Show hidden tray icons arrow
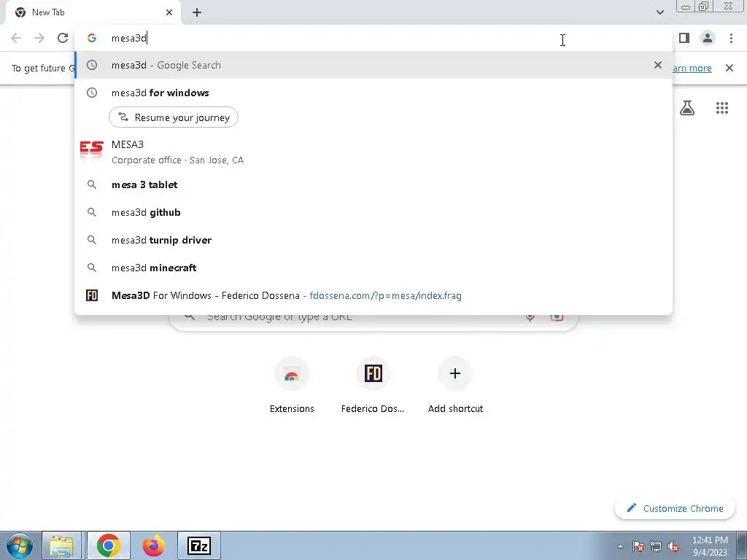 coord(620,546)
